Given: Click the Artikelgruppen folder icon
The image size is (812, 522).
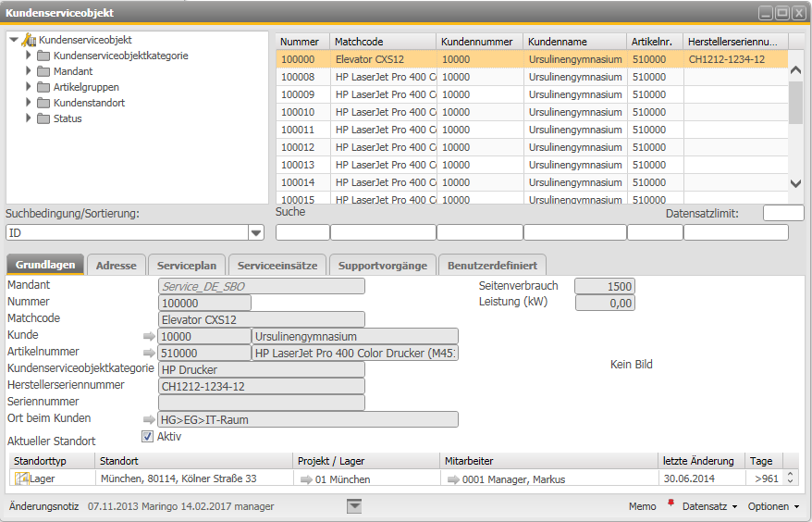Looking at the screenshot, I should [x=43, y=87].
